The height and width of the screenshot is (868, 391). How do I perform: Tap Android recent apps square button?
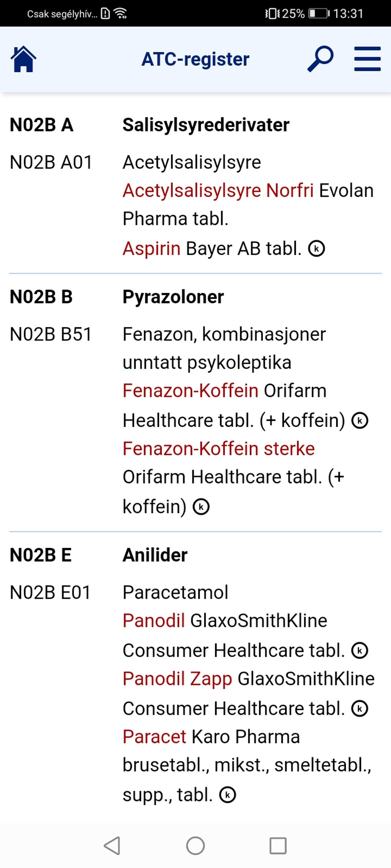click(x=278, y=845)
